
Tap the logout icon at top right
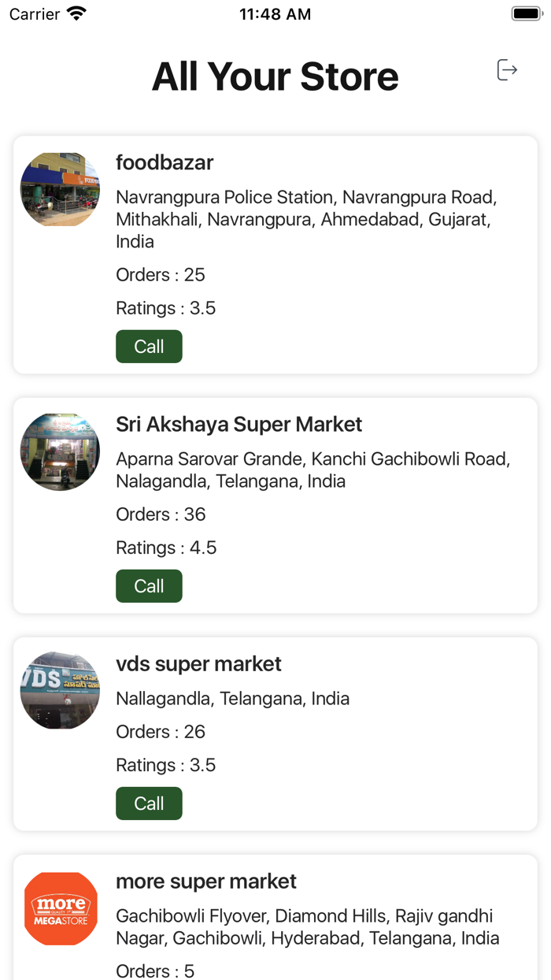tap(507, 70)
